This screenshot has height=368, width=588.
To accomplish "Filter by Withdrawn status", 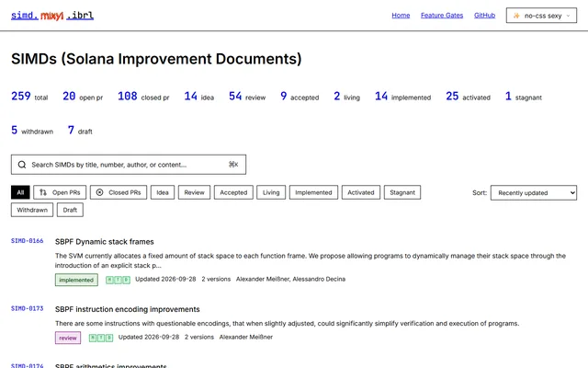I will [x=32, y=210].
